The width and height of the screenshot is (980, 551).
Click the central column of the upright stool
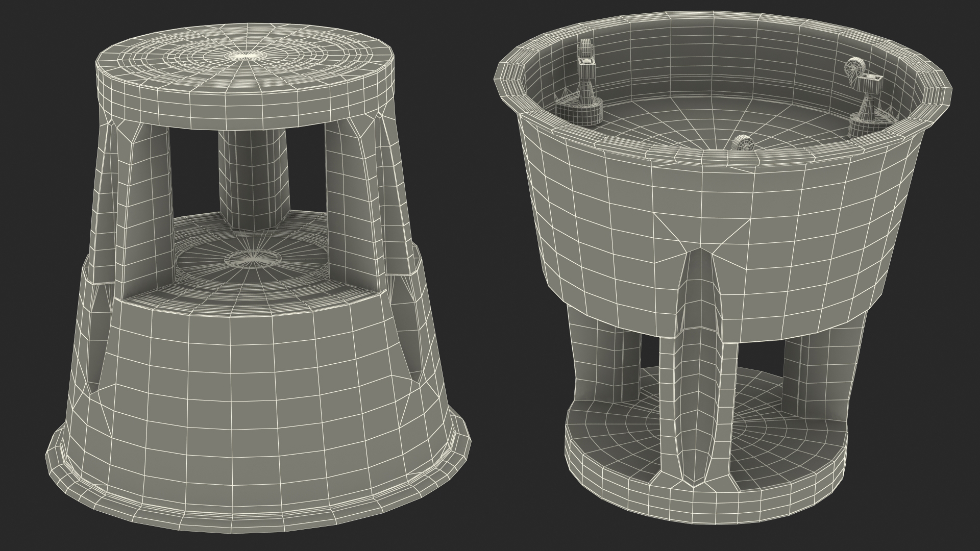(x=254, y=179)
